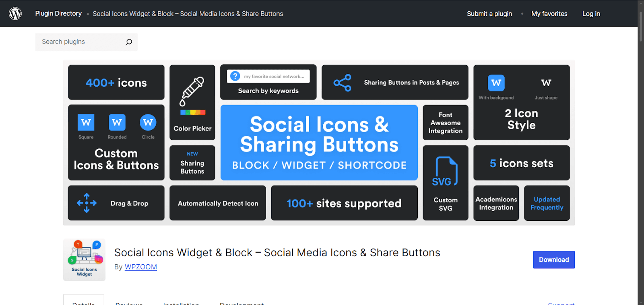Click the Custom SVG file icon
The width and height of the screenshot is (644, 305).
click(x=446, y=171)
